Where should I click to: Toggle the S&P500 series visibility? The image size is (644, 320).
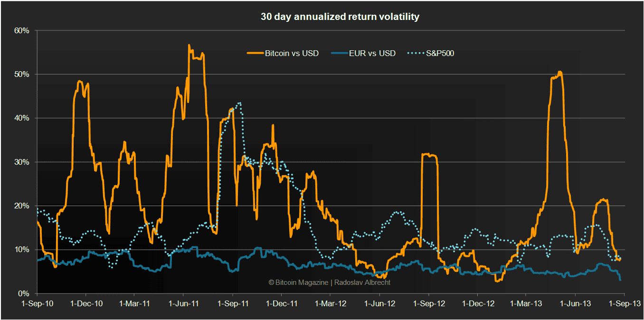440,53
